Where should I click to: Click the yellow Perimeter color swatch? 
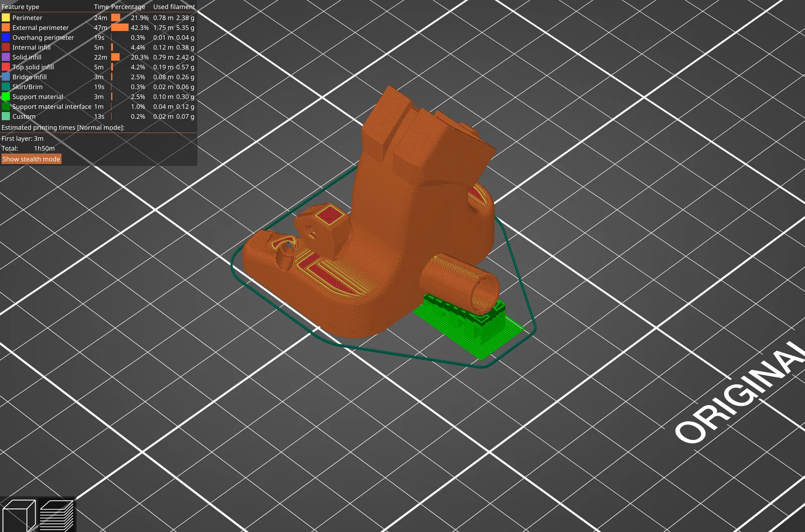pos(6,18)
